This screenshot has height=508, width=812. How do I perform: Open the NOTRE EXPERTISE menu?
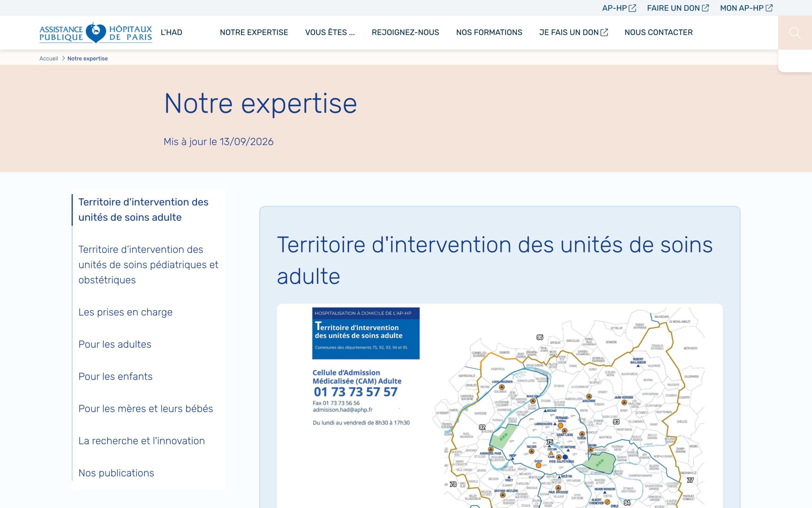[x=254, y=32]
